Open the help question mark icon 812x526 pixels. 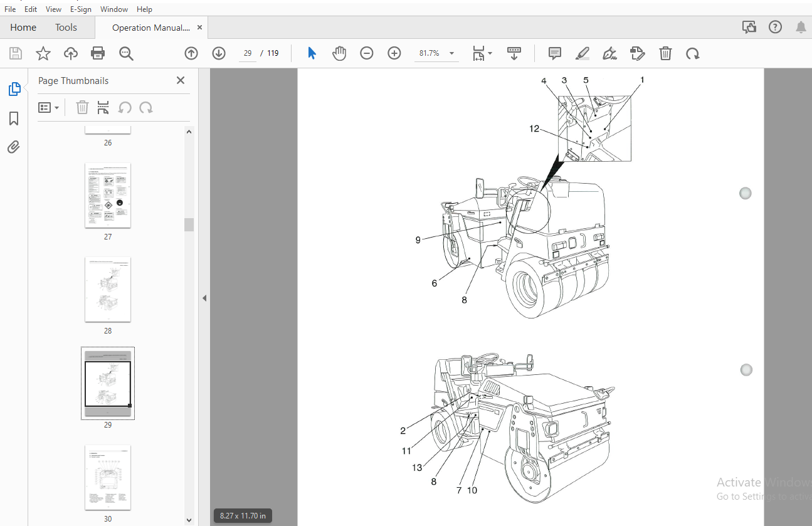(776, 27)
